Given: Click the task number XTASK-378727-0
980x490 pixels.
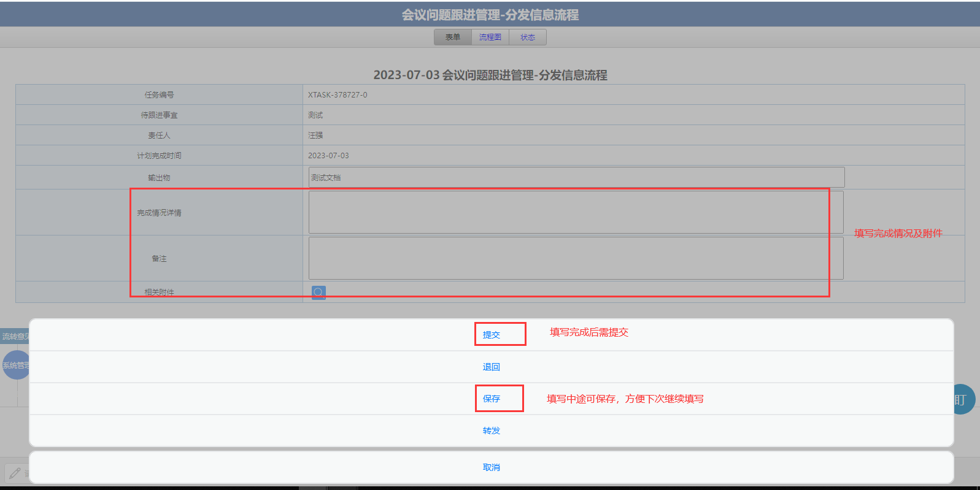Looking at the screenshot, I should click(338, 95).
